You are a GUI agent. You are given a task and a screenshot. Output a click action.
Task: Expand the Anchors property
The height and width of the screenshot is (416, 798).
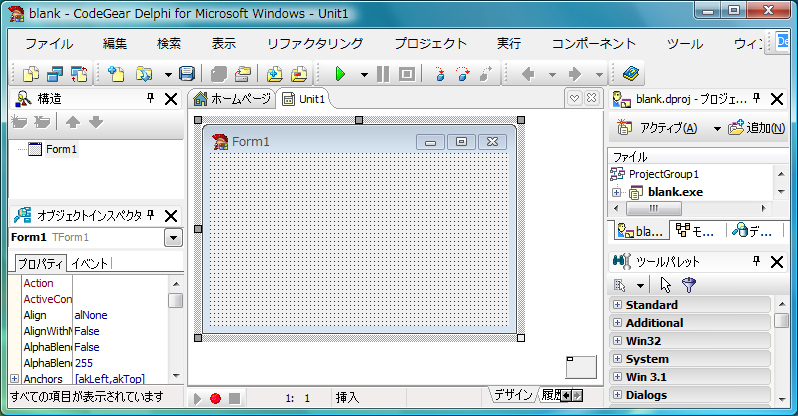click(14, 378)
